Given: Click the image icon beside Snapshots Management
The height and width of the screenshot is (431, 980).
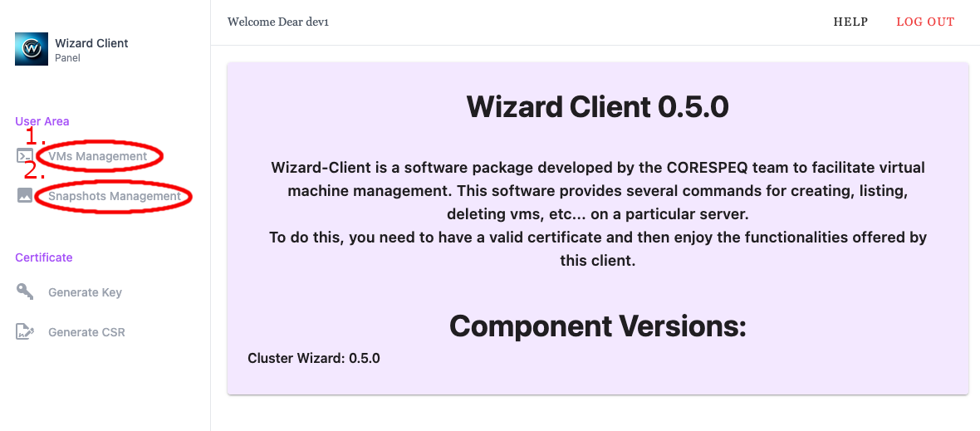Looking at the screenshot, I should (x=25, y=196).
